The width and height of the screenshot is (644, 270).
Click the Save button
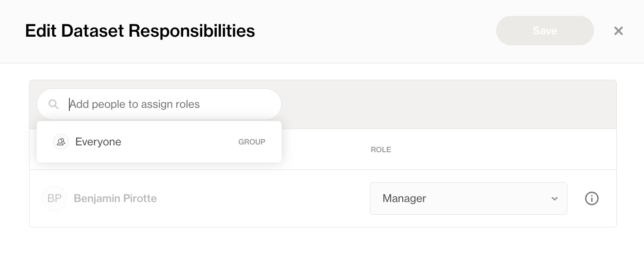pyautogui.click(x=545, y=31)
